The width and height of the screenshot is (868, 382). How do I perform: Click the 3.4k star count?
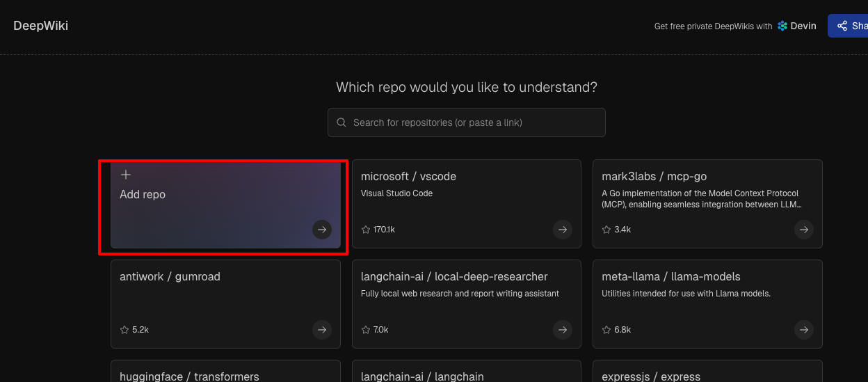[x=622, y=230]
